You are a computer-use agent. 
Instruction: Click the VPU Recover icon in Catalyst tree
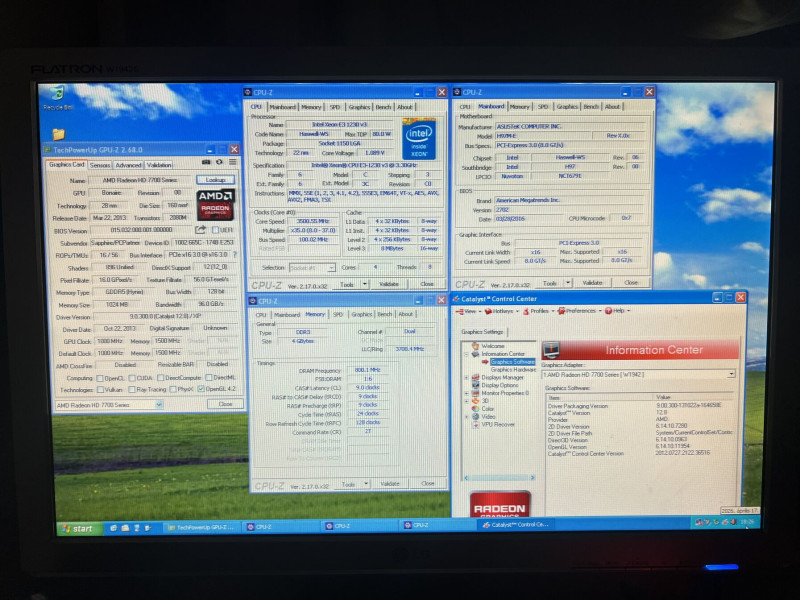(475, 424)
